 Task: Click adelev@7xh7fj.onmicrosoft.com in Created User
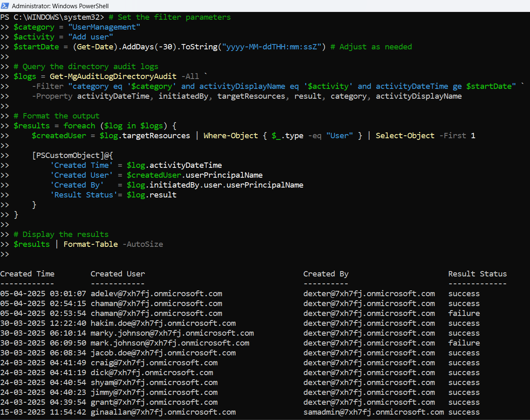tap(156, 294)
